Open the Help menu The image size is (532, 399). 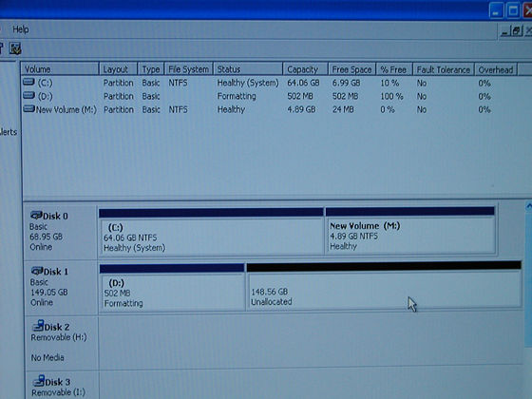click(21, 29)
